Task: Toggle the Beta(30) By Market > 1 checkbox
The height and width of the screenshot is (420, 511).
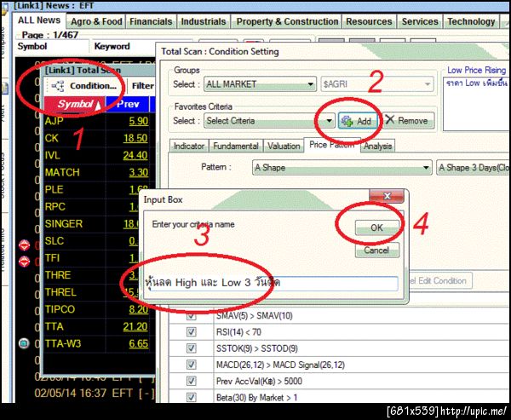Action: [x=191, y=397]
